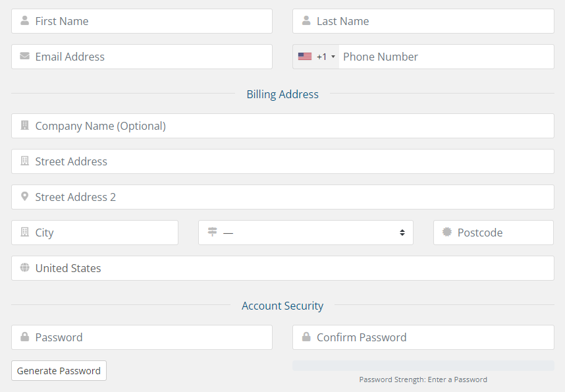Click the map pin icon beside Street Address 2
This screenshot has height=392, width=565.
point(25,197)
